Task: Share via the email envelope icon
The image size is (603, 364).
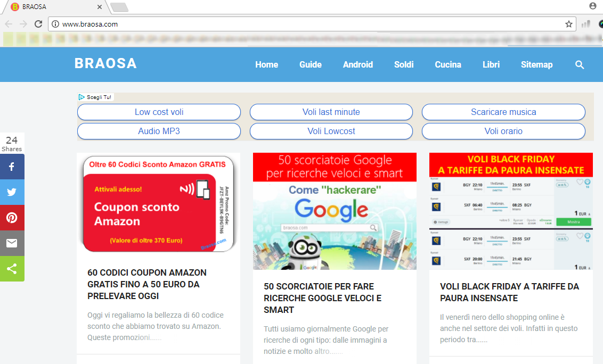Action: coord(12,243)
